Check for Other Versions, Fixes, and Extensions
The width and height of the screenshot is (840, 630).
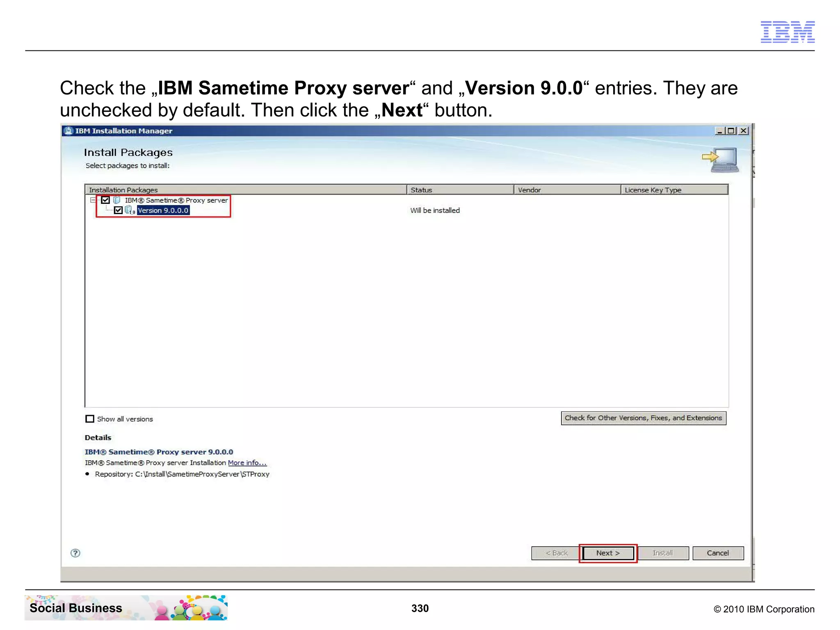[x=644, y=418]
